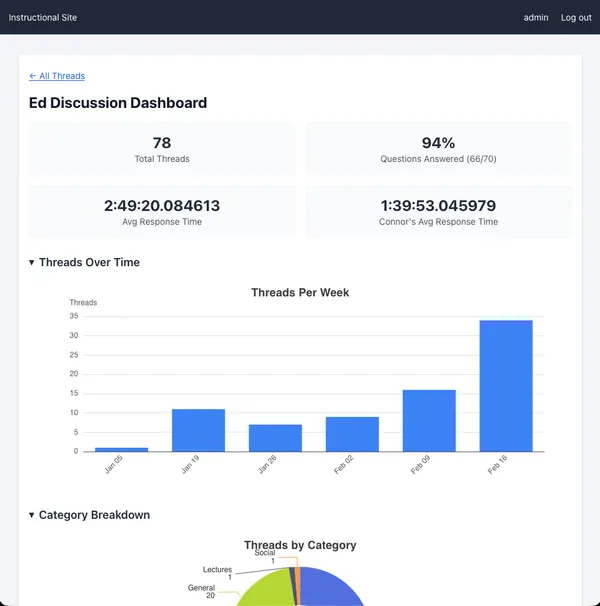600x606 pixels.
Task: Click the green General pie slice
Action: click(267, 589)
